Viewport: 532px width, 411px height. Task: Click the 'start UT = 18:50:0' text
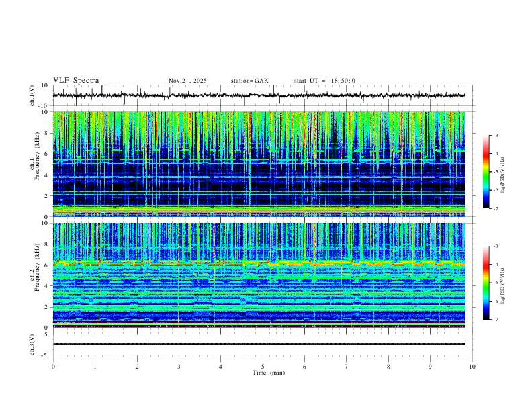tap(324, 81)
